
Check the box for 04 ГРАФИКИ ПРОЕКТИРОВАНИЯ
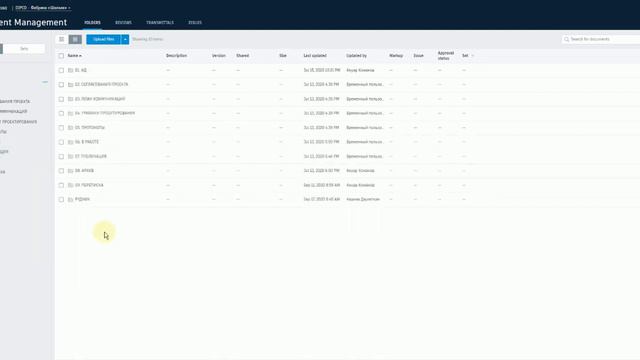(x=61, y=113)
